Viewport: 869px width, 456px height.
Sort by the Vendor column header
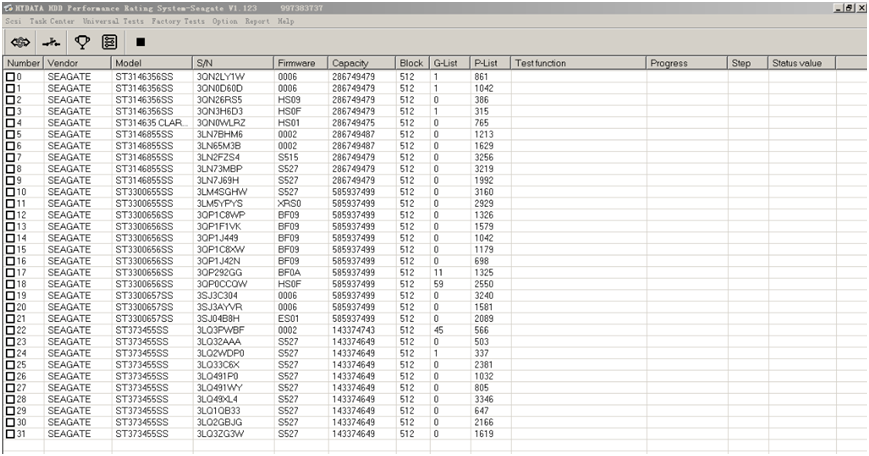point(78,63)
